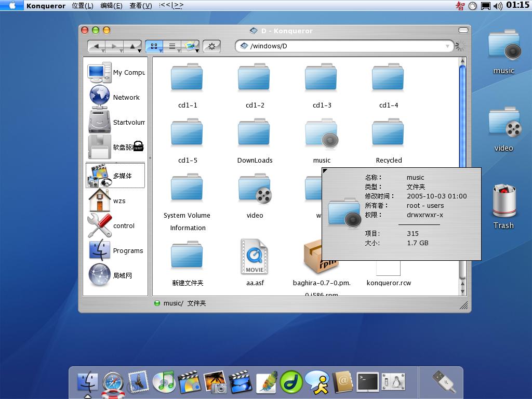This screenshot has width=532, height=399.
Task: Click the /windows/D location field
Action: [344, 46]
